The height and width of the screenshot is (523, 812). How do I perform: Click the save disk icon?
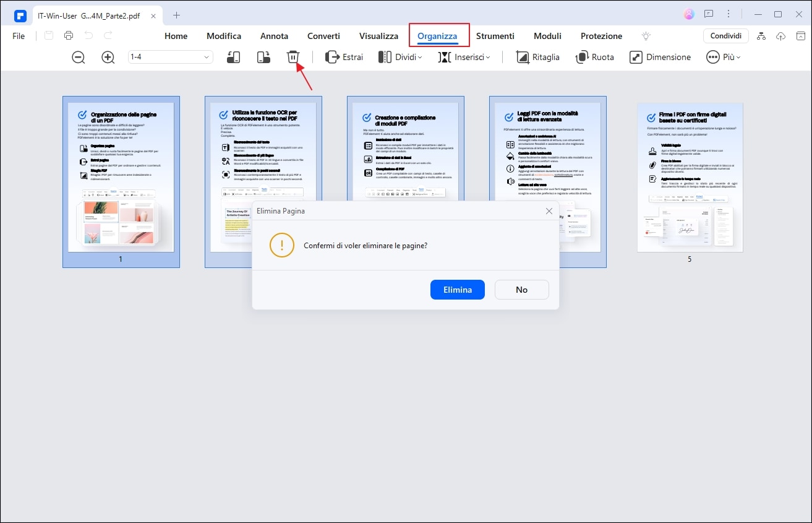pos(49,36)
